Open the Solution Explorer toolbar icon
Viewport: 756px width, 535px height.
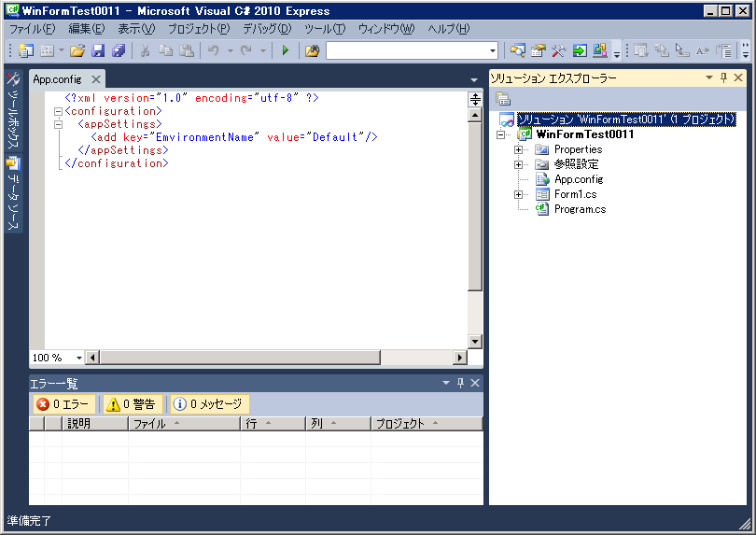(x=518, y=50)
